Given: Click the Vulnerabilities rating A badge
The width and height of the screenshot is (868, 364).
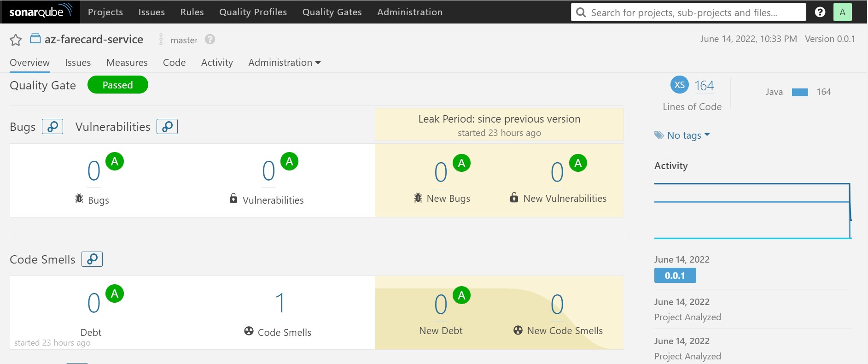Looking at the screenshot, I should pos(289,161).
